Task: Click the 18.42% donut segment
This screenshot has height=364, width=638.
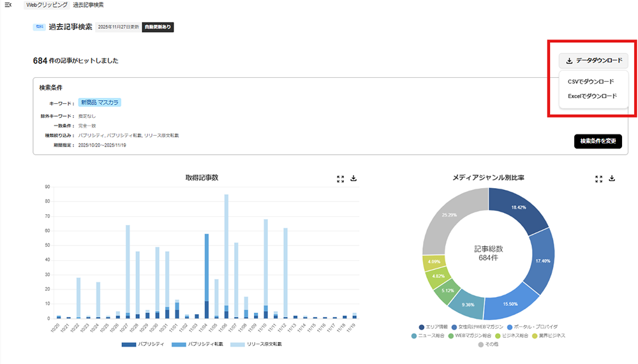Action: tap(519, 208)
